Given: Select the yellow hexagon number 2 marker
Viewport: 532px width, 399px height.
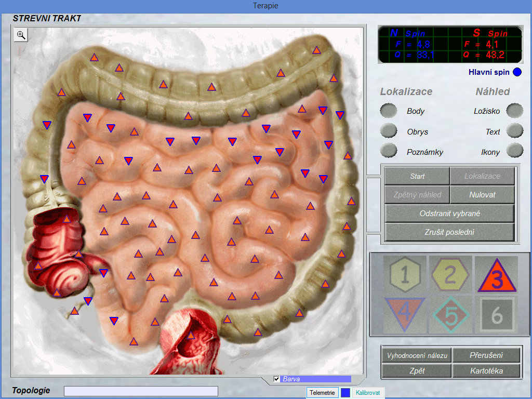Looking at the screenshot, I should pyautogui.click(x=450, y=274).
